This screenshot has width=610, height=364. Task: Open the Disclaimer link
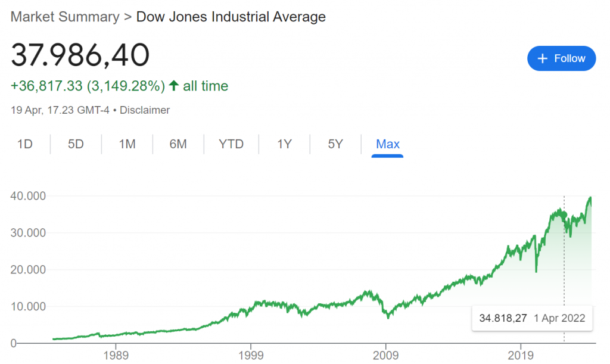[147, 110]
